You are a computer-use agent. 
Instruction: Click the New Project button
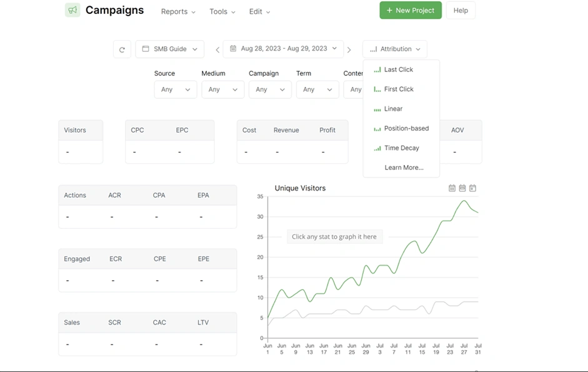(411, 11)
